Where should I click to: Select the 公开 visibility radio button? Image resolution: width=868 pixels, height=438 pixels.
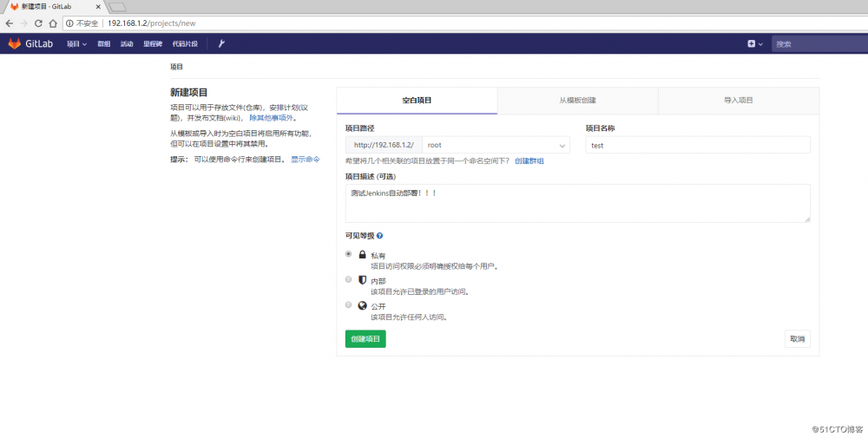pos(348,304)
